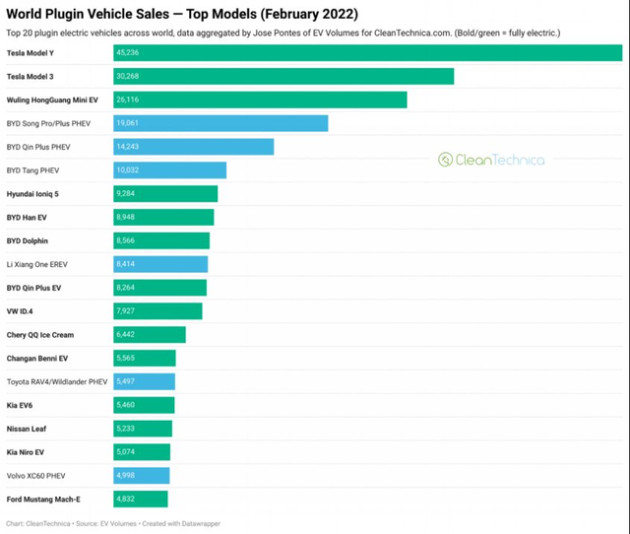Click the Tesla Model 3 green bar

tap(284, 76)
